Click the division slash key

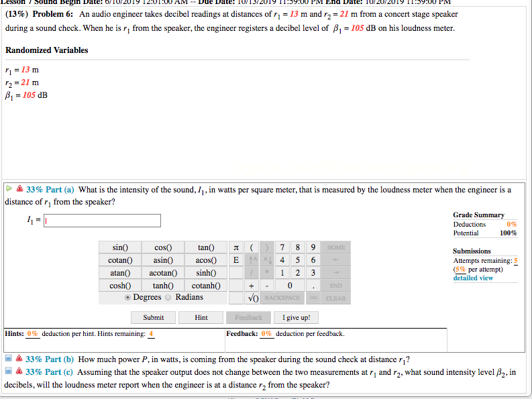[252, 273]
